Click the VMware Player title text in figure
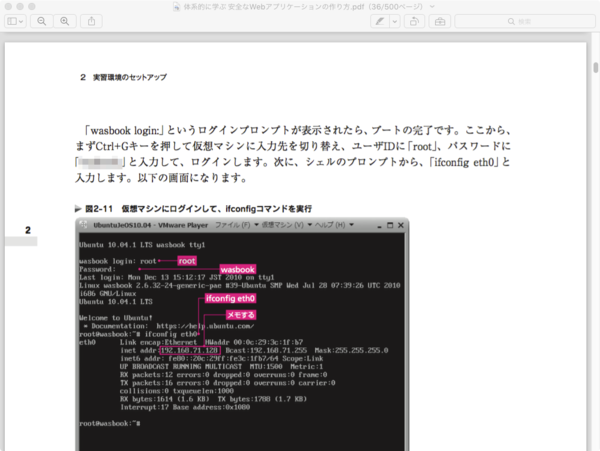 click(x=150, y=225)
